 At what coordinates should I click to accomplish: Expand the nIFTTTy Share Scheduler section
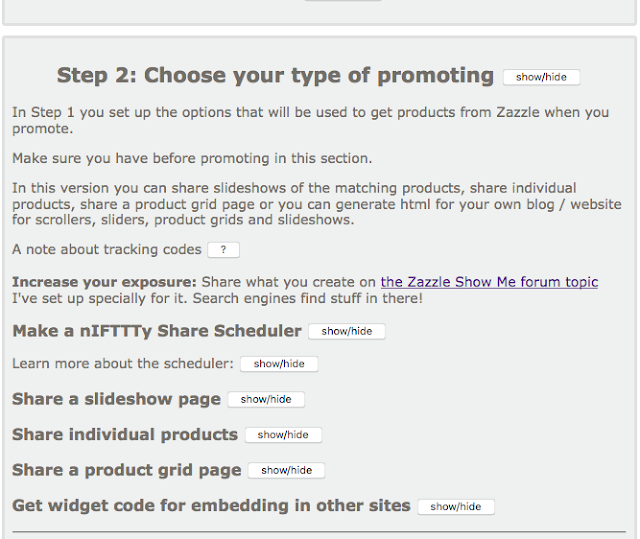(346, 331)
